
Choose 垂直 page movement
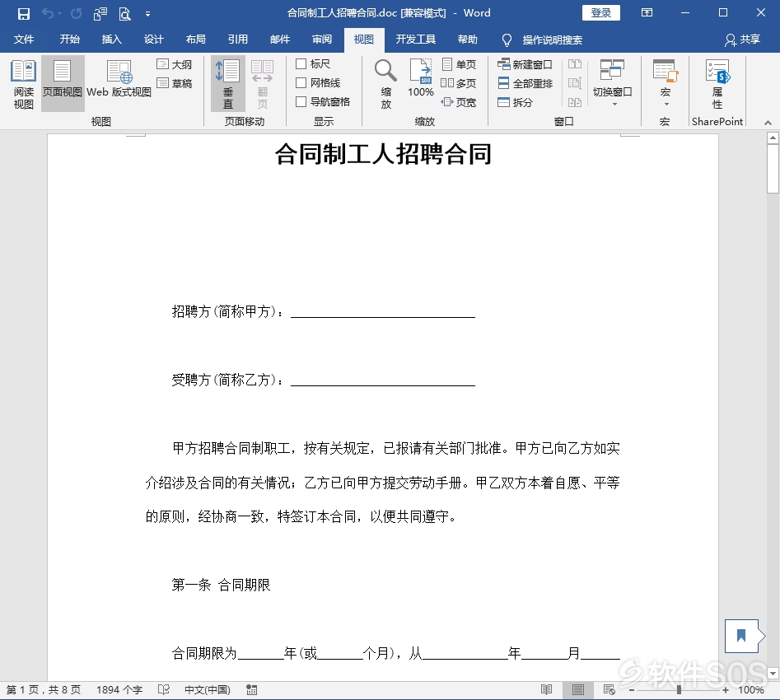coord(228,84)
